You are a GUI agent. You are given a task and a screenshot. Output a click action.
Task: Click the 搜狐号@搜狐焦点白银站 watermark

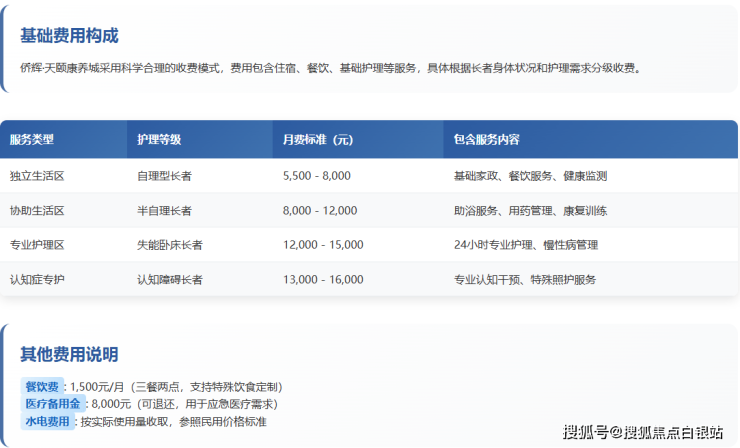[642, 432]
